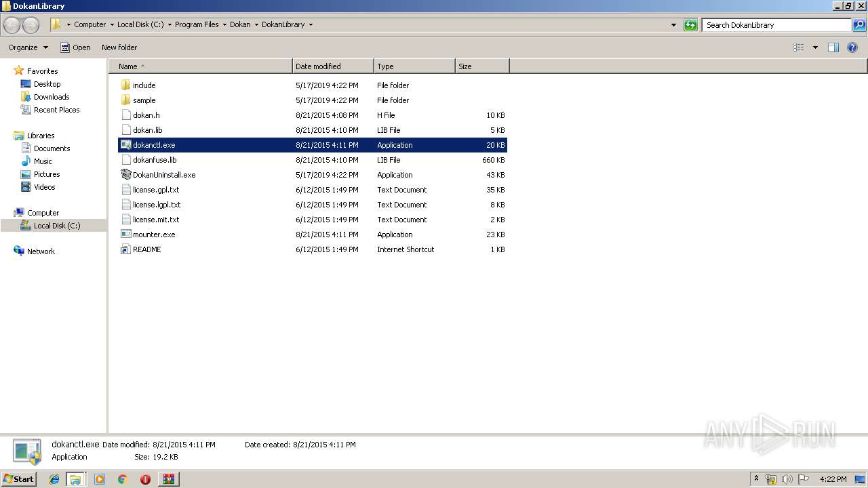Click the dokan.h file icon
The width and height of the screenshot is (868, 488).
[125, 115]
